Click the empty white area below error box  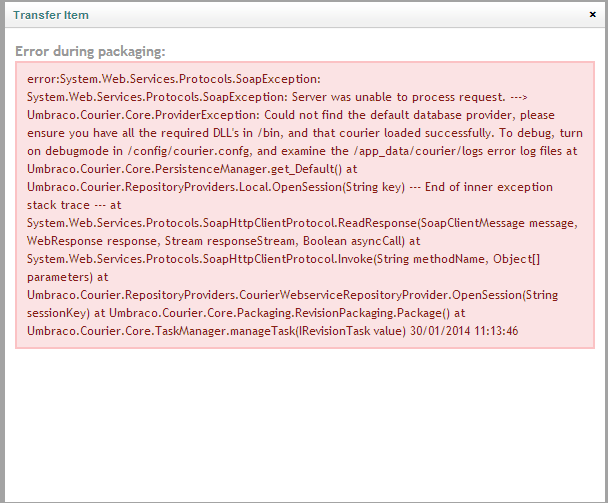click(x=304, y=425)
